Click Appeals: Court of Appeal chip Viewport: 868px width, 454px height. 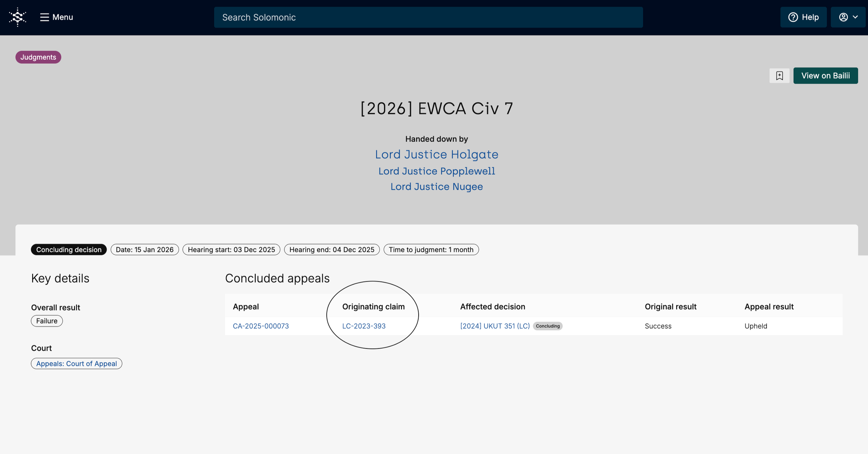tap(76, 364)
